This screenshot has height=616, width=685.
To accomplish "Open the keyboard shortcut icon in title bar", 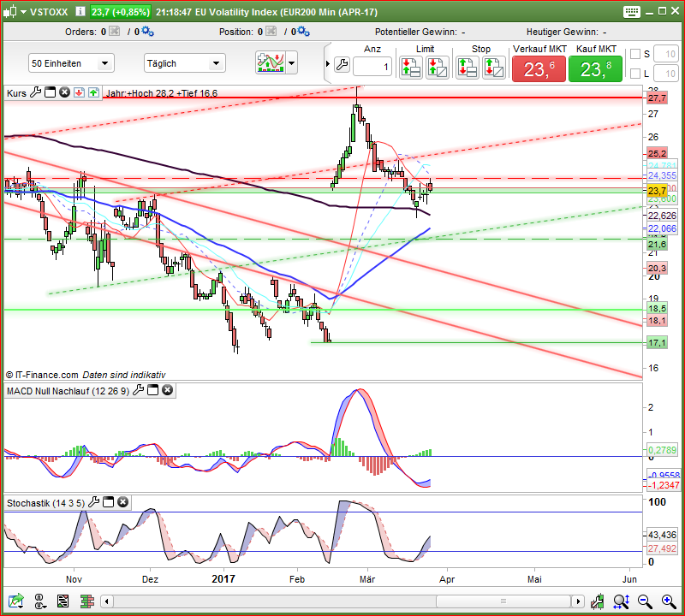I will 632,12.
